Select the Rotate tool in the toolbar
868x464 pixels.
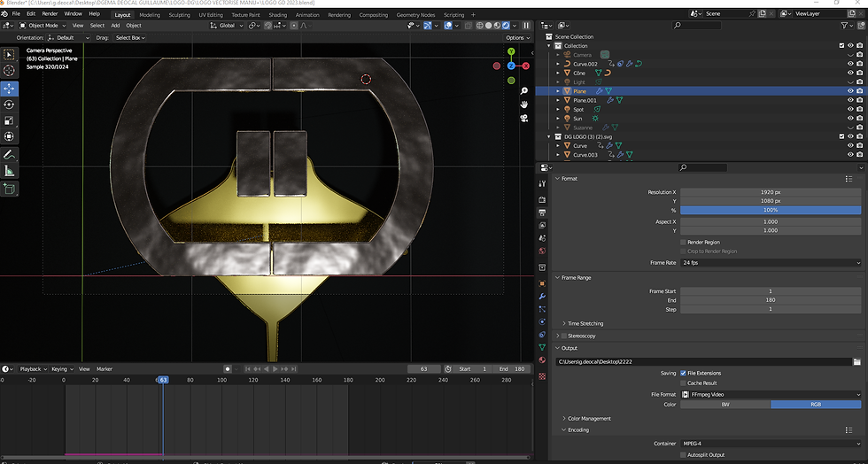click(10, 104)
